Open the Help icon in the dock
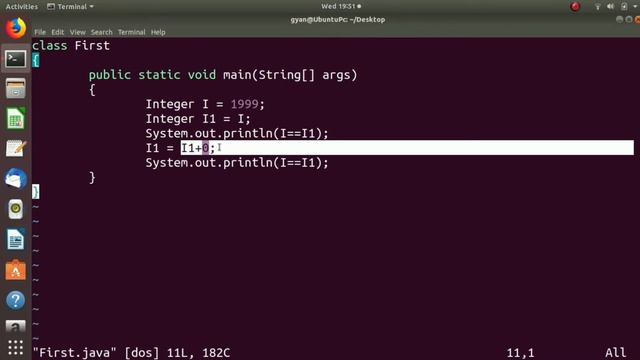 (x=16, y=300)
